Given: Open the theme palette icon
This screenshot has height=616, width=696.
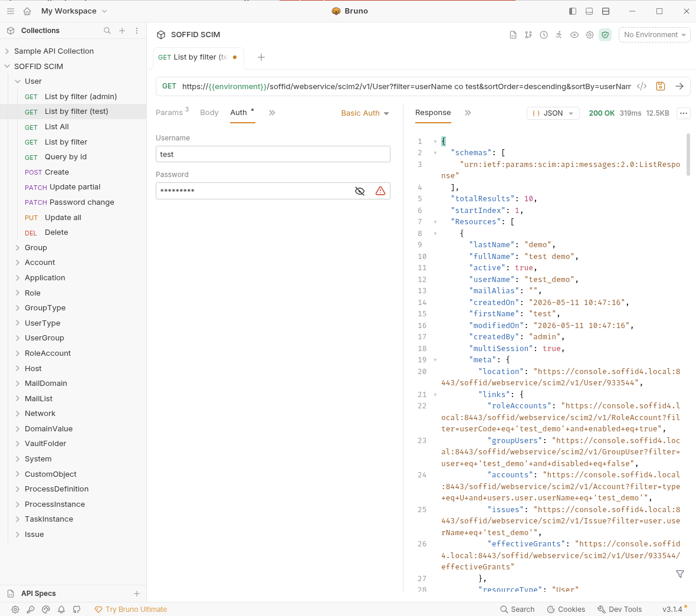Looking at the screenshot, I should tap(46, 610).
